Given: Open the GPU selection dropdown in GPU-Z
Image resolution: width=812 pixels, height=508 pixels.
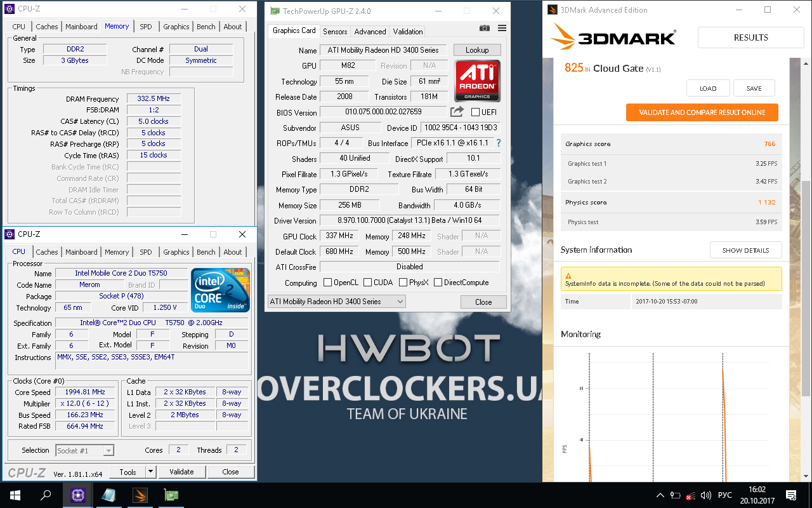Looking at the screenshot, I should tap(337, 302).
